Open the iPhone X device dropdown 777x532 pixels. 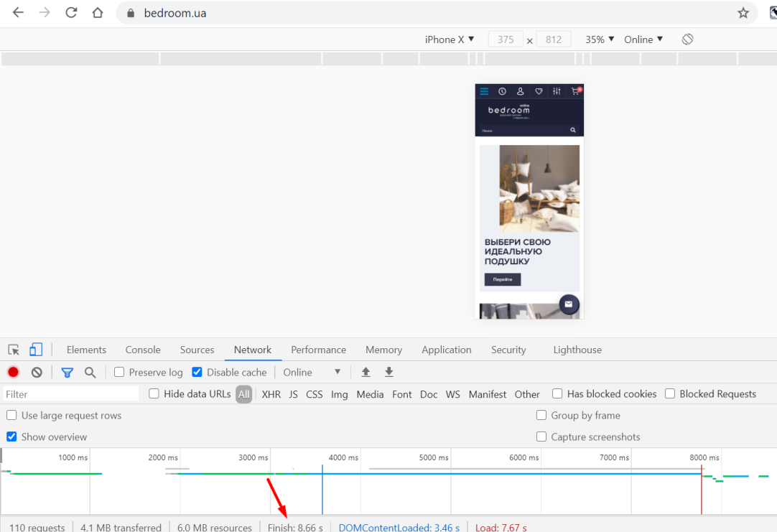click(450, 39)
